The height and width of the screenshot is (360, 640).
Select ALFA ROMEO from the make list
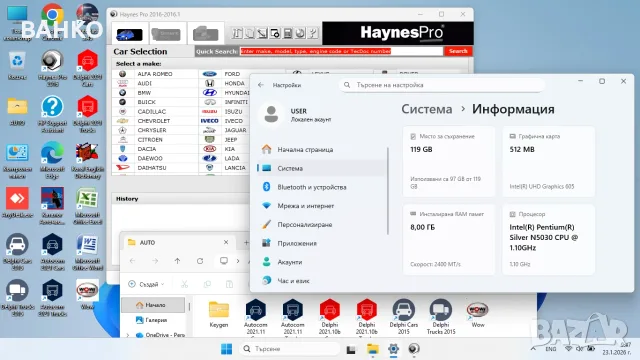[155, 74]
